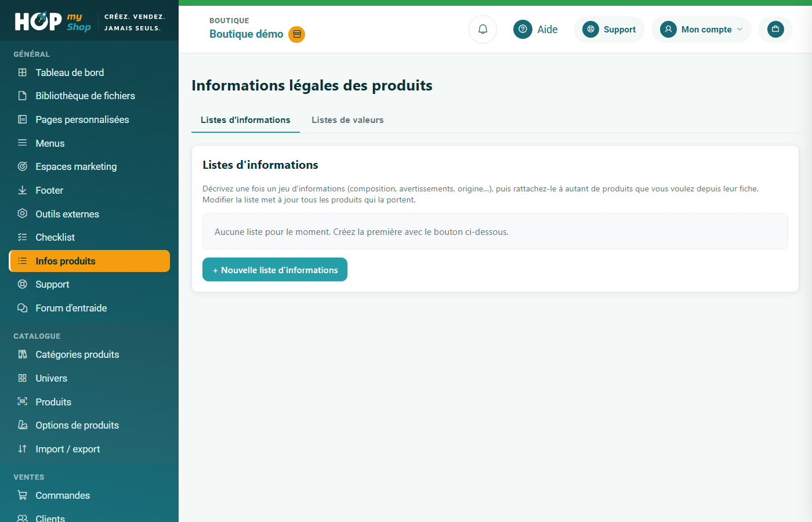Click the Outils externes hexagon icon

point(23,213)
